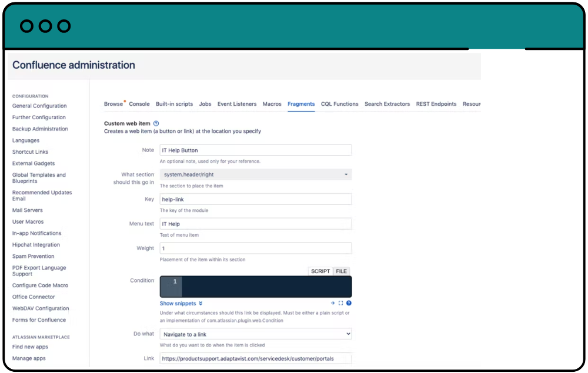Open Shortcut Links in sidebar

point(30,152)
